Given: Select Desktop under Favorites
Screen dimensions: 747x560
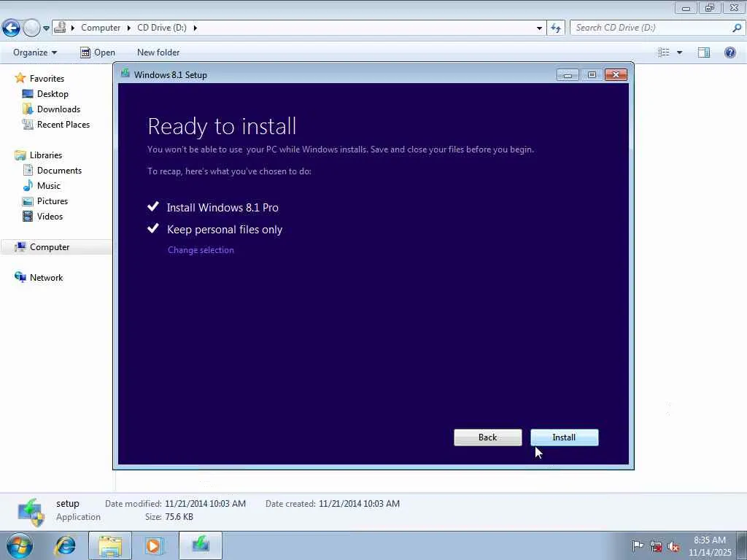Looking at the screenshot, I should 53,94.
